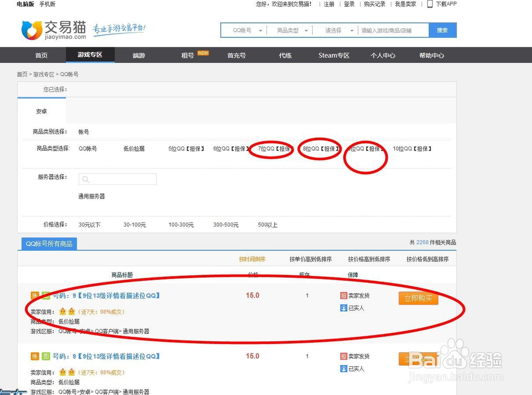Select the 通用服务器 server option
The height and width of the screenshot is (395, 532).
[x=92, y=196]
